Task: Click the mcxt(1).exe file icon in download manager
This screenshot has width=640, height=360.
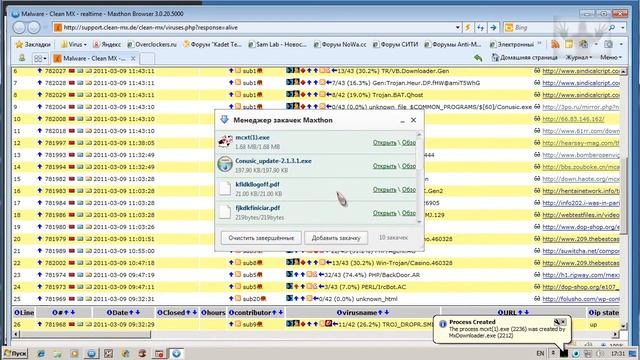Action: 225,141
